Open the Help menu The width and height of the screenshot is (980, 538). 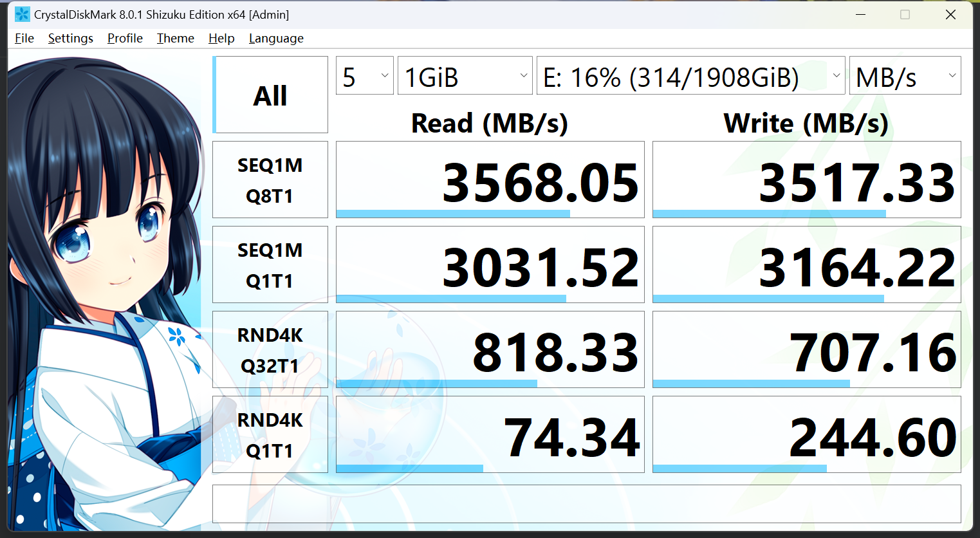[x=221, y=39]
